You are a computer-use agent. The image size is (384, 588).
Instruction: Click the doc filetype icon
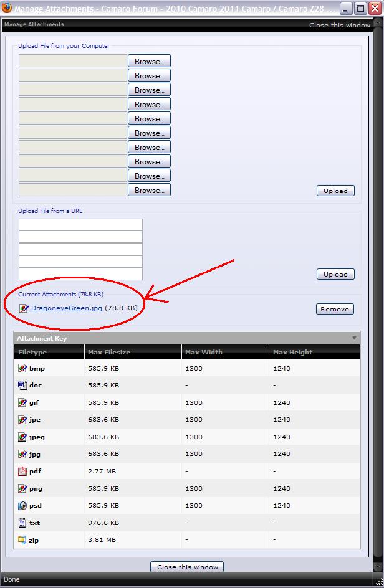pyautogui.click(x=22, y=386)
